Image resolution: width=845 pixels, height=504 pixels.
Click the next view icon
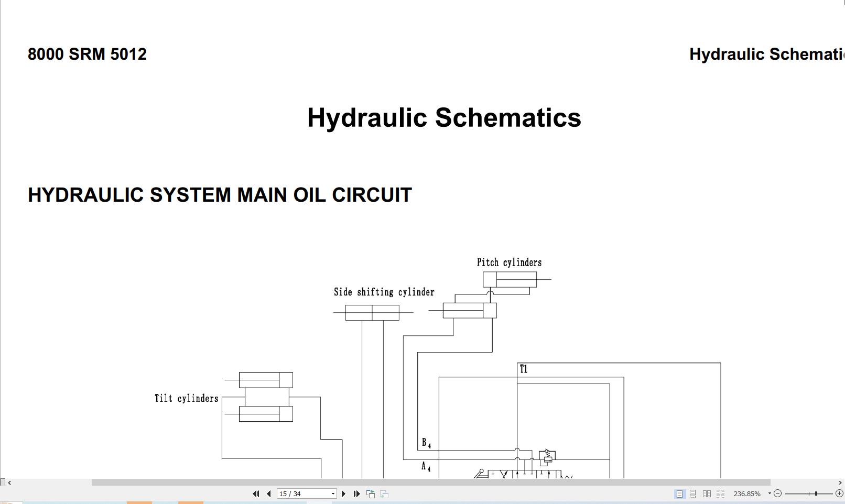pyautogui.click(x=384, y=494)
